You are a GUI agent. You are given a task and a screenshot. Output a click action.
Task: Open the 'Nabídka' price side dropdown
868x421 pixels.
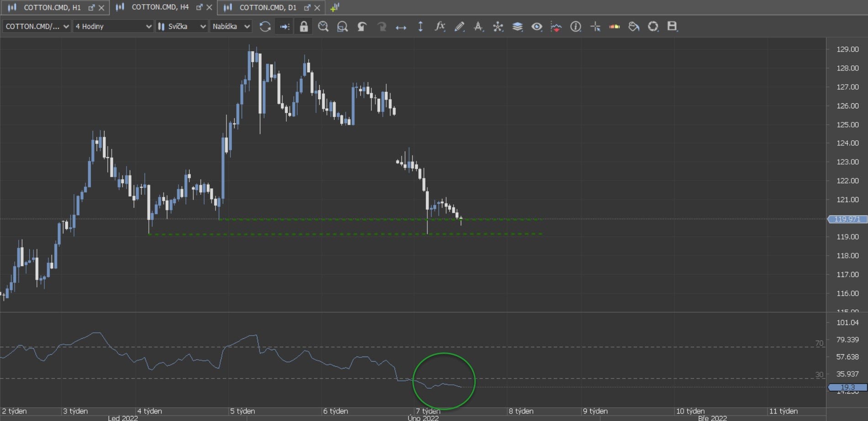coord(231,27)
